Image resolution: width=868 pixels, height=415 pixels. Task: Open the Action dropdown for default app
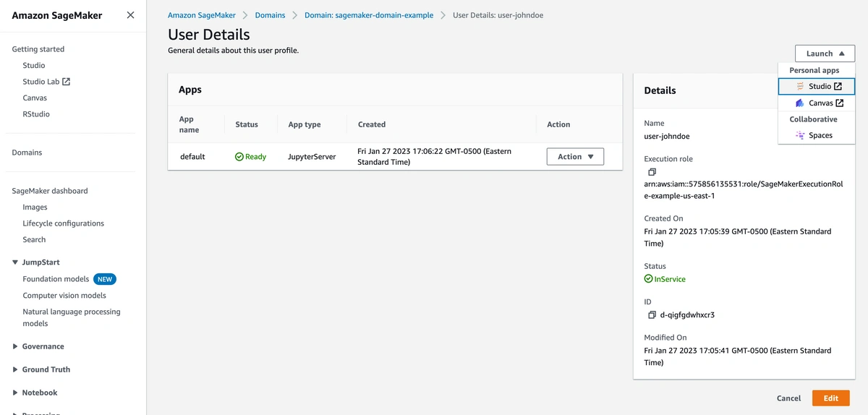[575, 157]
